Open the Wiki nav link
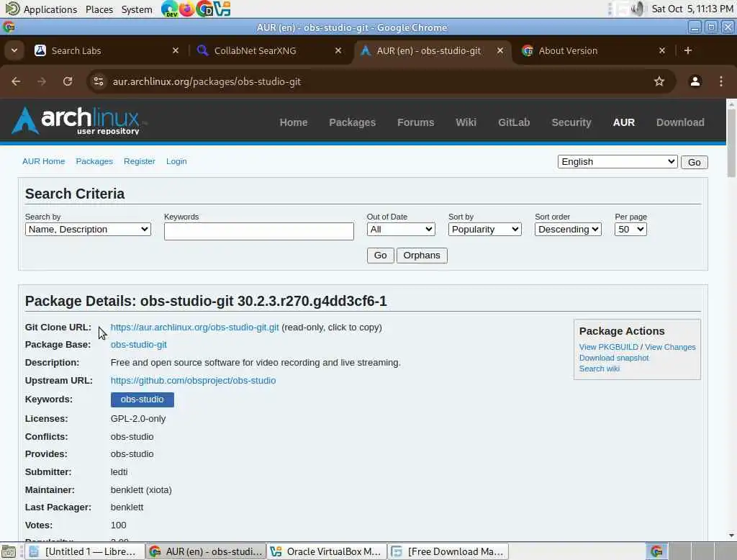 click(x=466, y=122)
